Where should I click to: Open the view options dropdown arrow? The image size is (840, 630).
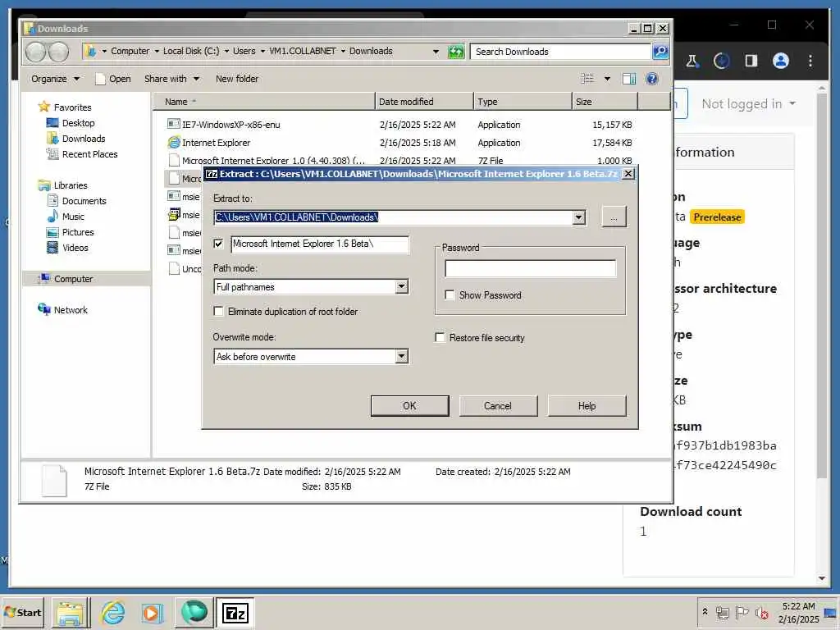(x=607, y=79)
